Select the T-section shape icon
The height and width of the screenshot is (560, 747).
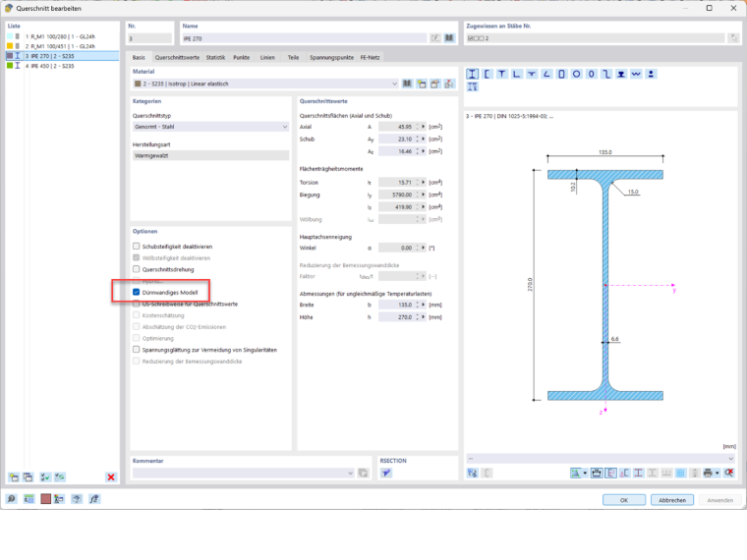click(x=501, y=74)
